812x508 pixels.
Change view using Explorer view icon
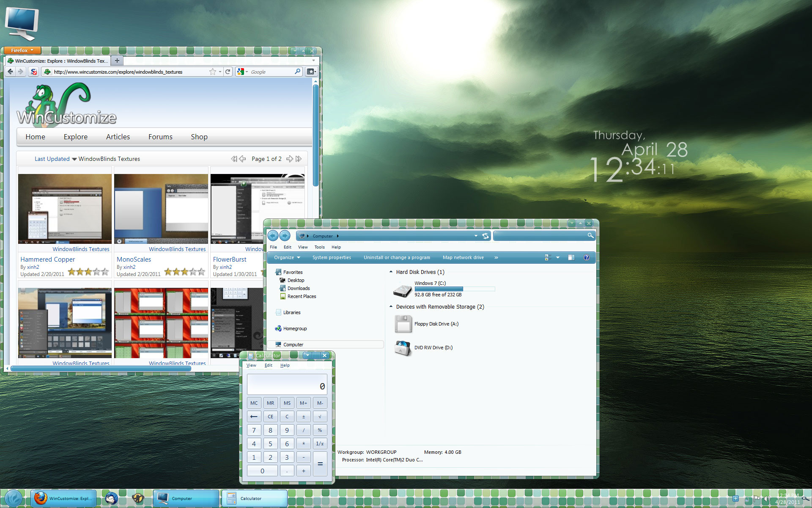tap(548, 257)
